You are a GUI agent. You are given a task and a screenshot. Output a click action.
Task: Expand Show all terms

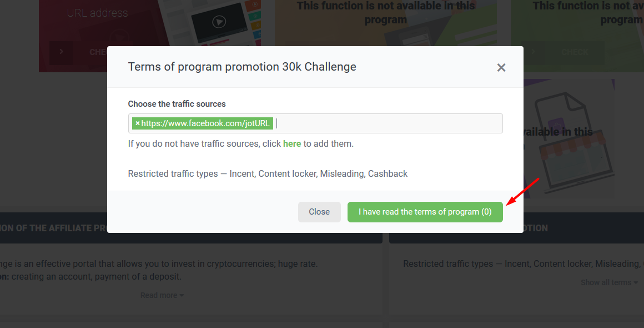click(608, 282)
